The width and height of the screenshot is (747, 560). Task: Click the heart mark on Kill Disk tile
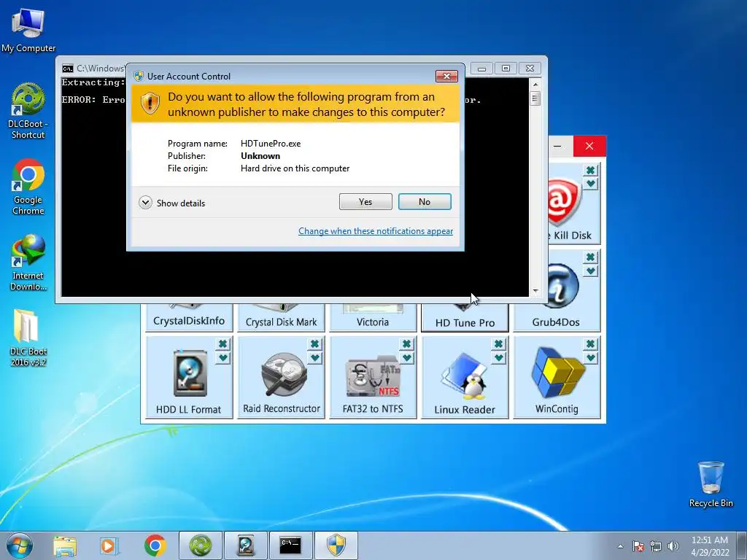coord(590,183)
